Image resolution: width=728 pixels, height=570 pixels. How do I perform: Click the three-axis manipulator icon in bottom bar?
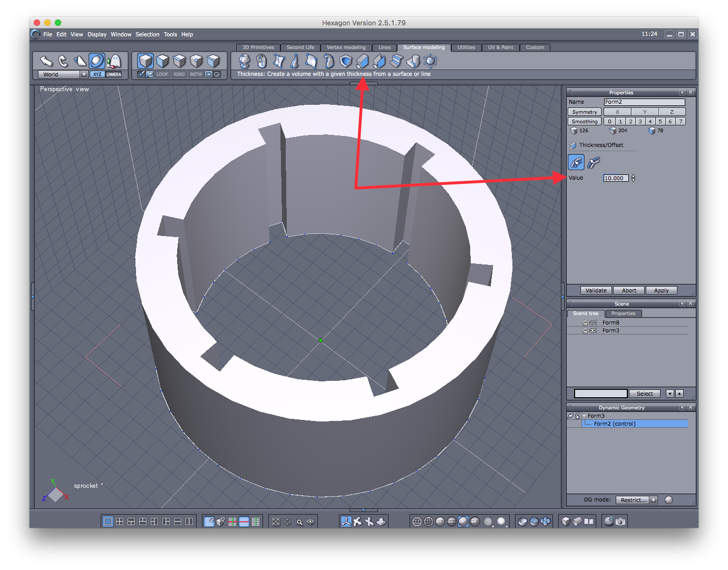[346, 522]
